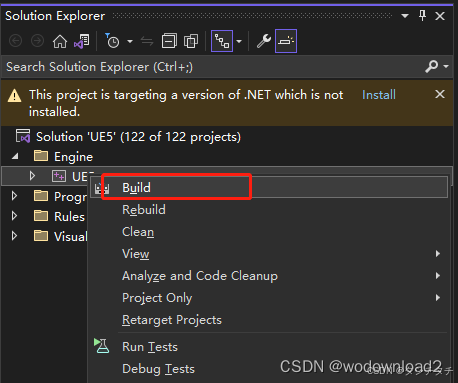
Task: Open the Pending Changes Filter dropdown arrow
Action: click(130, 41)
